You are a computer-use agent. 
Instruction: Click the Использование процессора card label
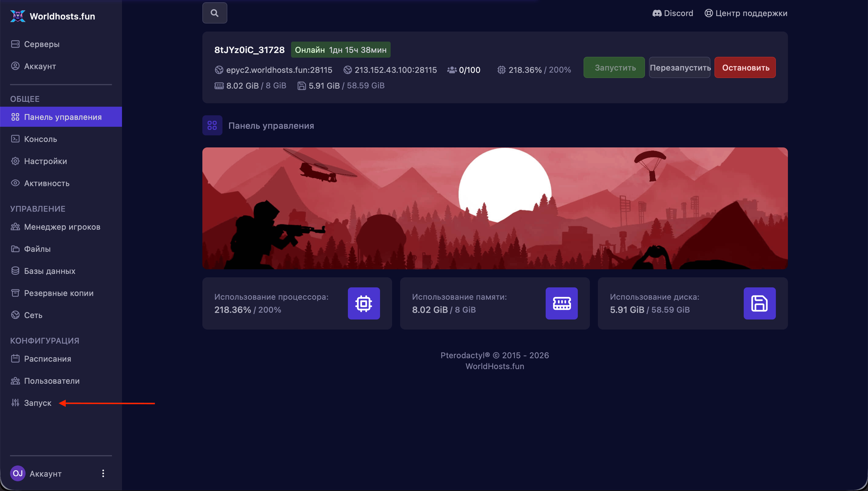point(271,297)
